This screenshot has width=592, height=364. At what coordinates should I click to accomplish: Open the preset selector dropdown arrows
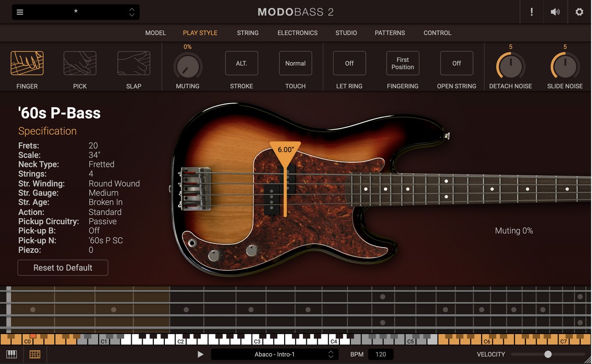(132, 12)
